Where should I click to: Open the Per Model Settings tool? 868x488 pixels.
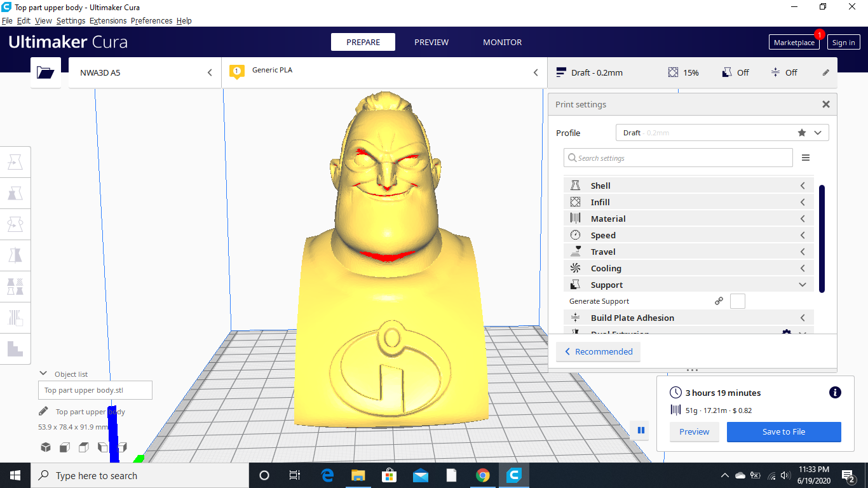click(x=15, y=287)
